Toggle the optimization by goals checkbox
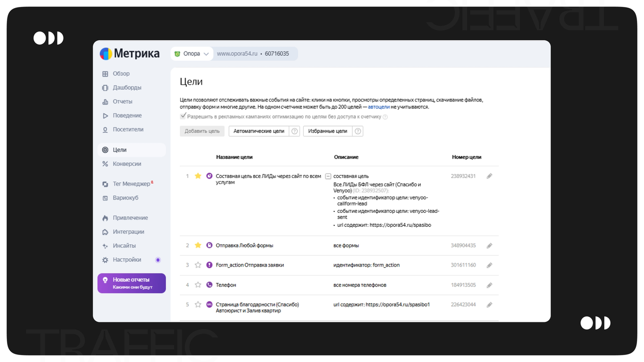 pyautogui.click(x=183, y=116)
